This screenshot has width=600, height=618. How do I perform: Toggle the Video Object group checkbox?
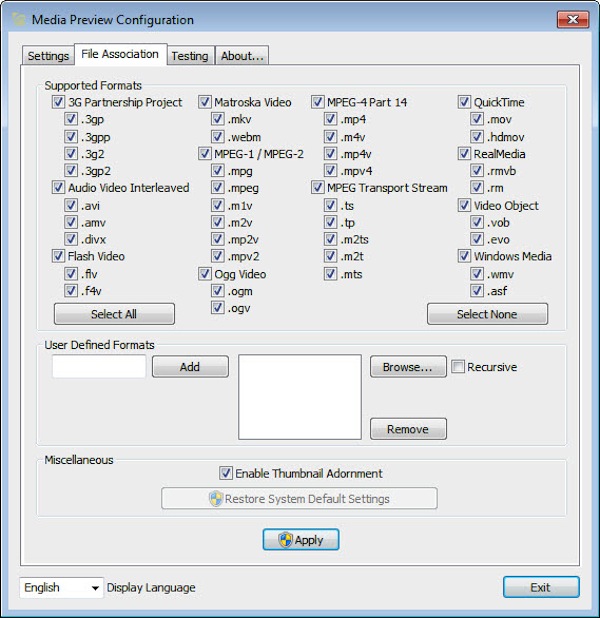tap(464, 205)
